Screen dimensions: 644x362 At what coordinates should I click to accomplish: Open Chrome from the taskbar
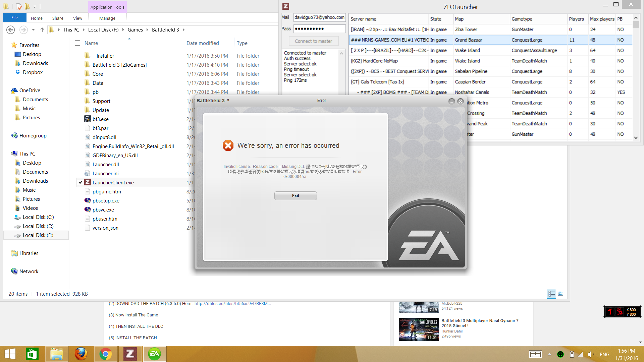(105, 354)
